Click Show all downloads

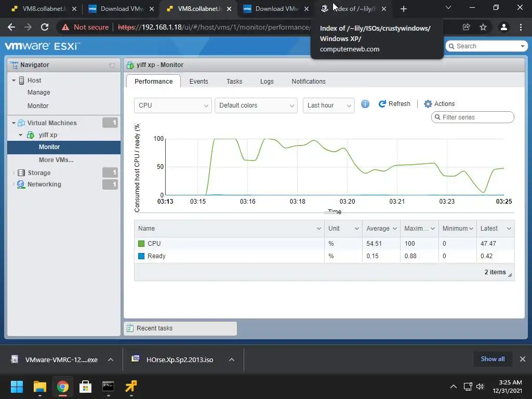click(493, 359)
